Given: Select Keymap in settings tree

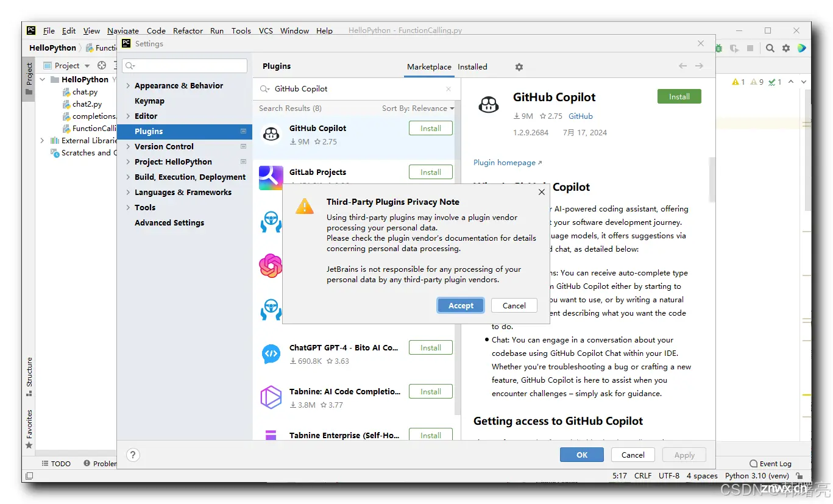Looking at the screenshot, I should click(x=149, y=101).
